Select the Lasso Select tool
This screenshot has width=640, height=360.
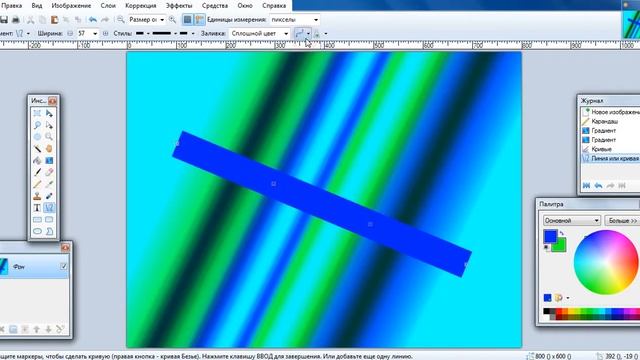[37, 125]
